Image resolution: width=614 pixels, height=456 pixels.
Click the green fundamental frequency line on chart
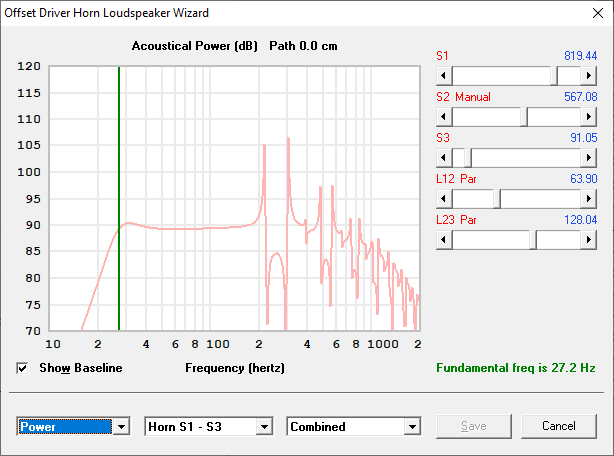(x=119, y=198)
